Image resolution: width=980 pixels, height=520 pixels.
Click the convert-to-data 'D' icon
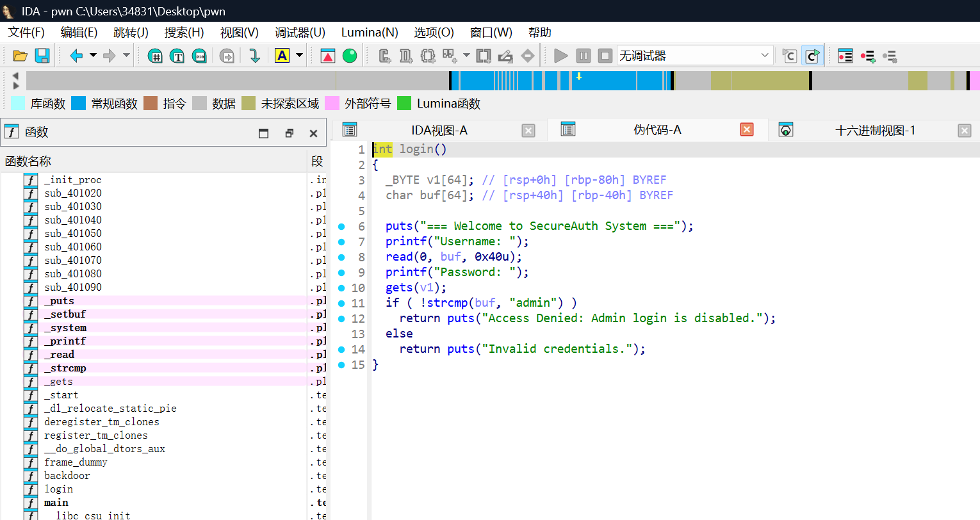tap(406, 56)
